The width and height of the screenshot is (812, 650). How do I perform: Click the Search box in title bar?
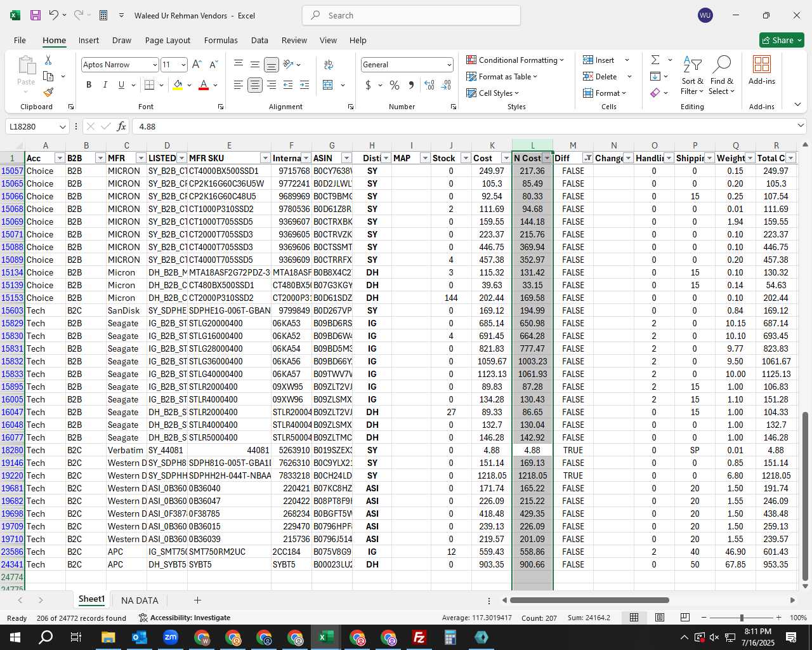coord(411,15)
